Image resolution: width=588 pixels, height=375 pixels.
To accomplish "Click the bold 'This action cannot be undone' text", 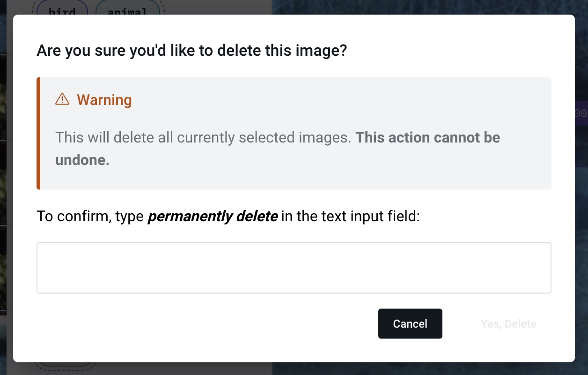I will click(x=427, y=138).
